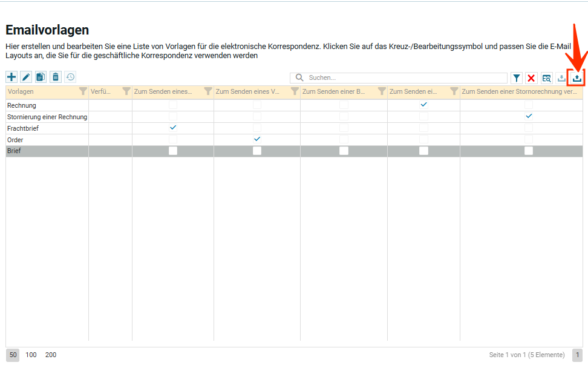588x368 pixels.
Task: Click the funnel filter icon beside search
Action: [517, 78]
